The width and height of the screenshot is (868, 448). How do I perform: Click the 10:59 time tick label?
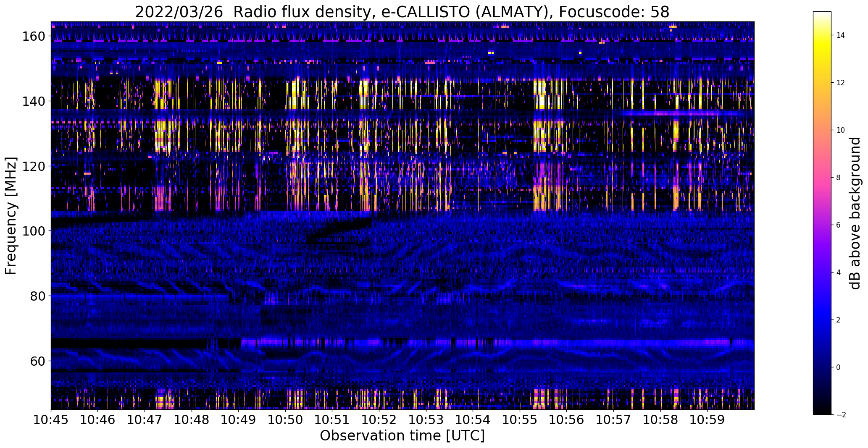[x=708, y=419]
